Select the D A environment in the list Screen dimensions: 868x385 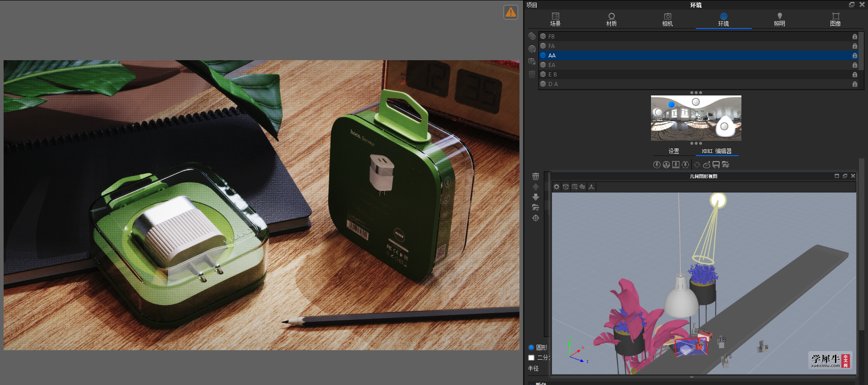click(698, 84)
